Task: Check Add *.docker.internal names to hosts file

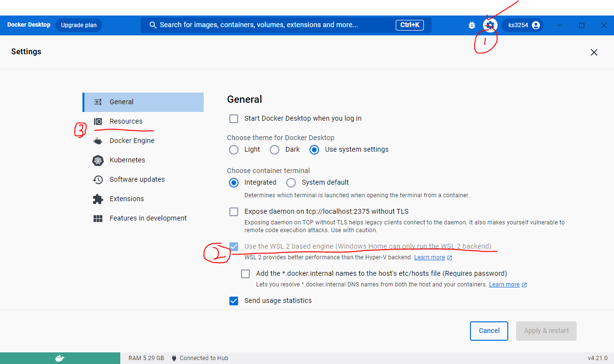Action: 245,273
